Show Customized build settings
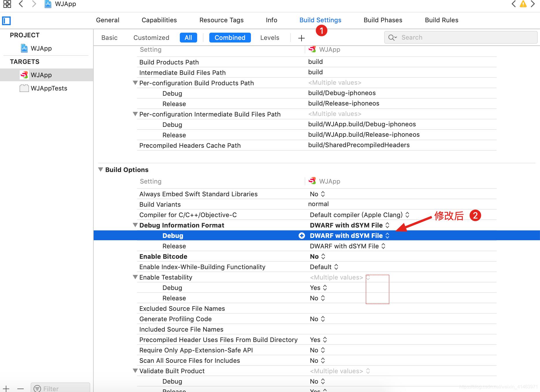The width and height of the screenshot is (540, 392). click(151, 38)
